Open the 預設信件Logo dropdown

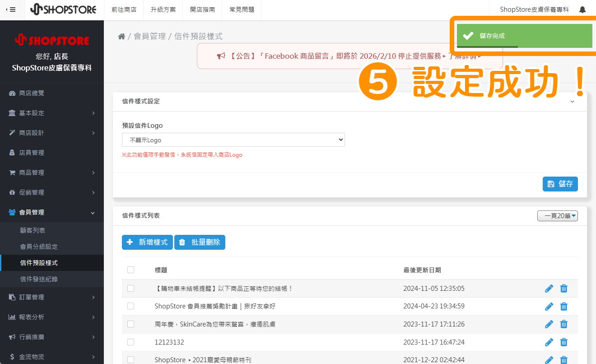pyautogui.click(x=233, y=140)
